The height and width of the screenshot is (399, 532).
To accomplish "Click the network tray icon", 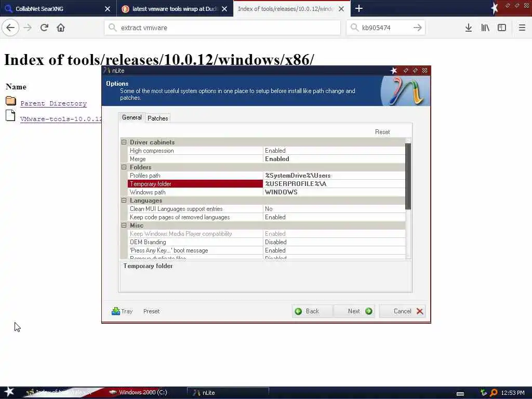I will pyautogui.click(x=484, y=393).
